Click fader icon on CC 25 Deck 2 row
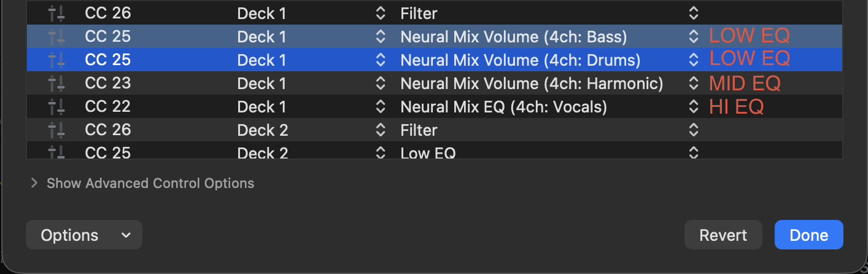Viewport: 868px width, 274px height. pyautogui.click(x=56, y=152)
